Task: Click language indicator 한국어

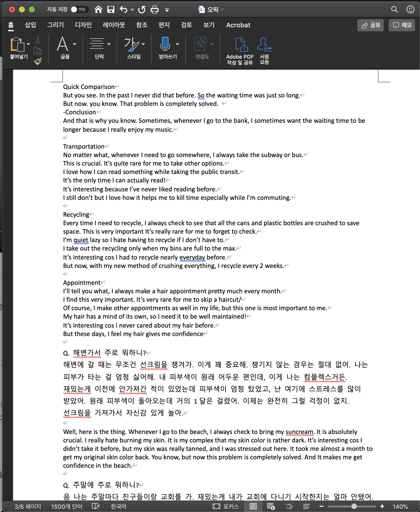Action: click(x=119, y=506)
